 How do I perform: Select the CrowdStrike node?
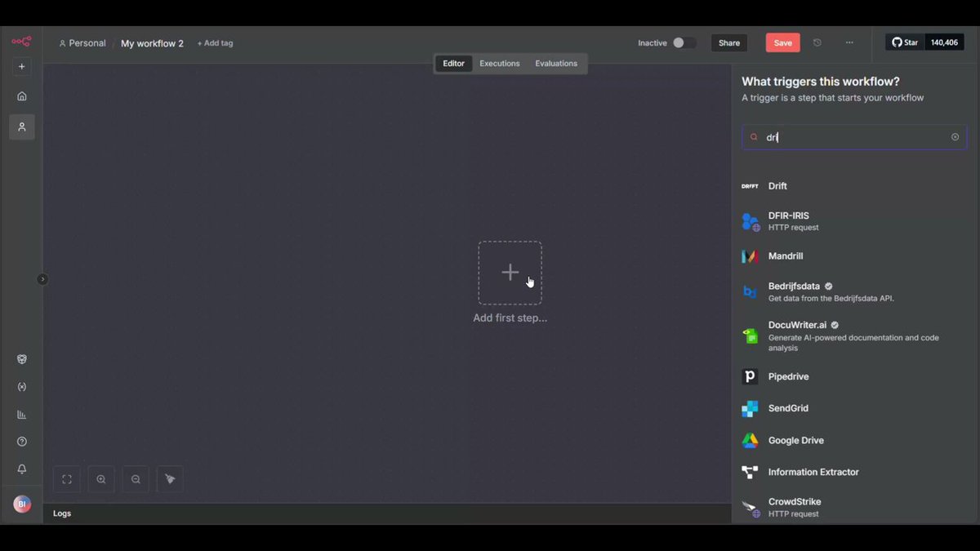coord(854,507)
